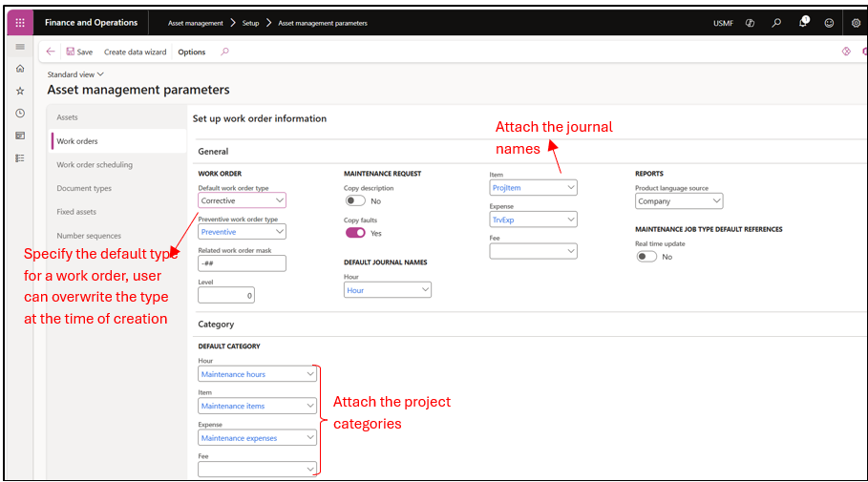868x482 pixels.
Task: Open the Options menu
Action: click(192, 52)
